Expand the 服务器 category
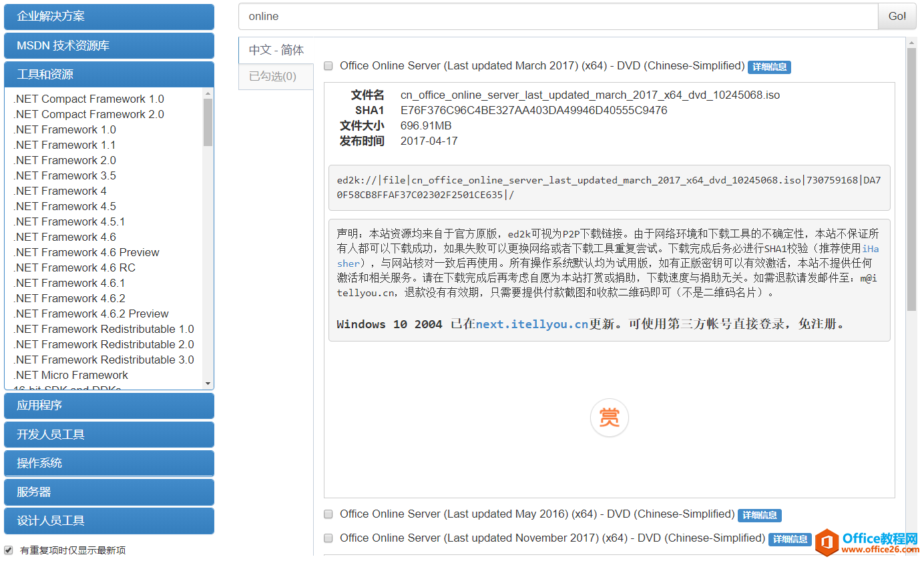The image size is (924, 561). coord(109,492)
